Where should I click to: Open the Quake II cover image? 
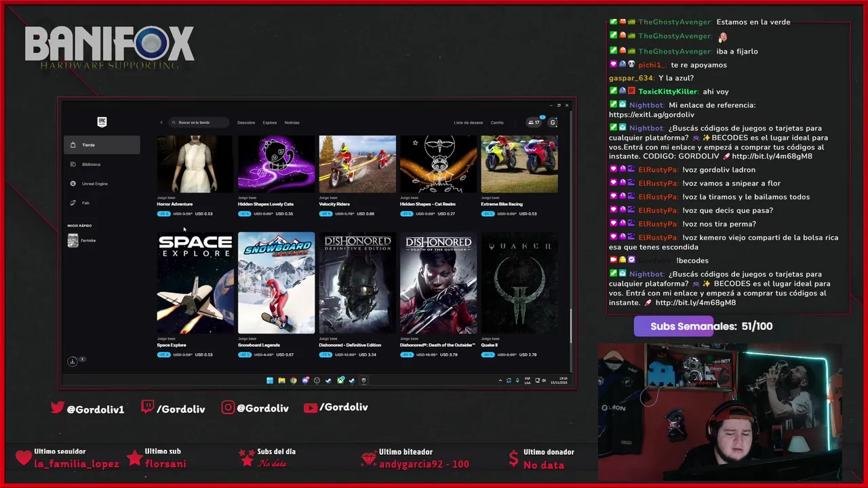click(519, 283)
